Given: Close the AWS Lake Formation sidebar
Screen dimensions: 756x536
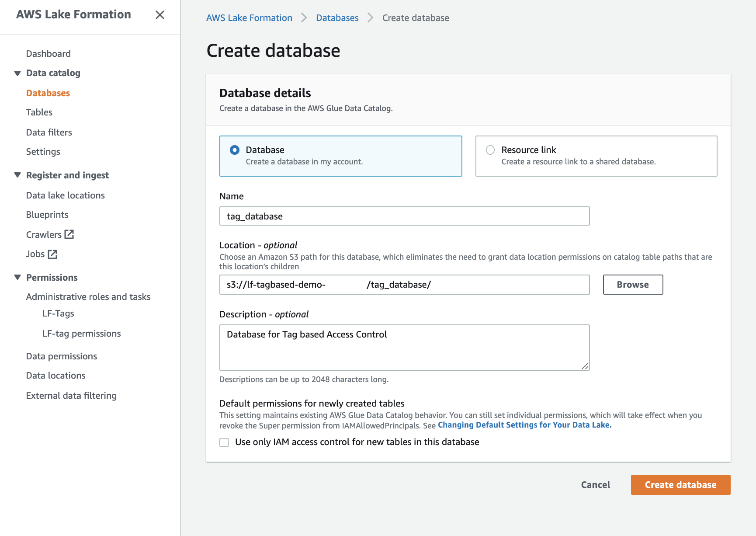Looking at the screenshot, I should pos(160,15).
